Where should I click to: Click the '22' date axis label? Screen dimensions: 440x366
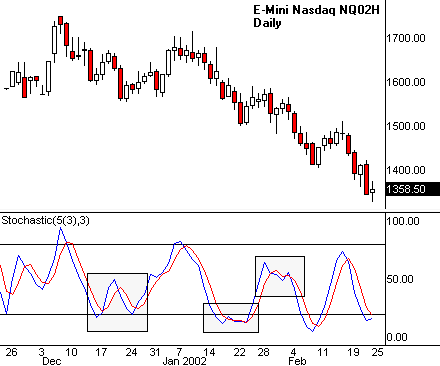239,352
